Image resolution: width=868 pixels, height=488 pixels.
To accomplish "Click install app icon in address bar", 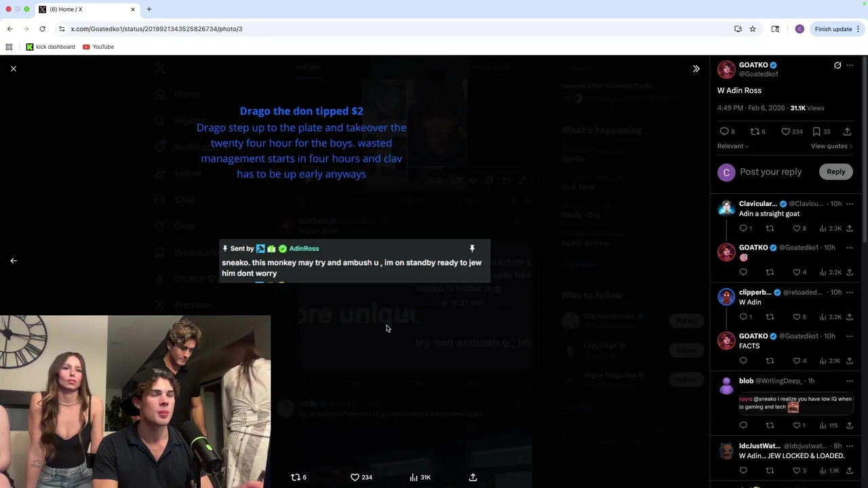I will tap(738, 29).
